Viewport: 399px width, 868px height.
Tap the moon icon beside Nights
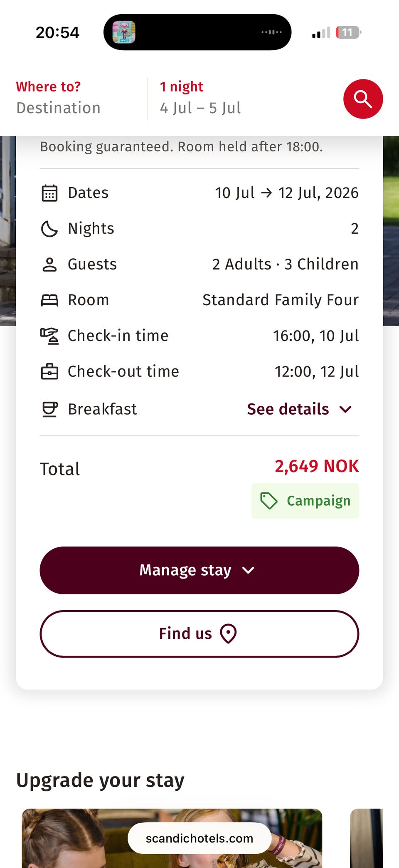pyautogui.click(x=49, y=229)
